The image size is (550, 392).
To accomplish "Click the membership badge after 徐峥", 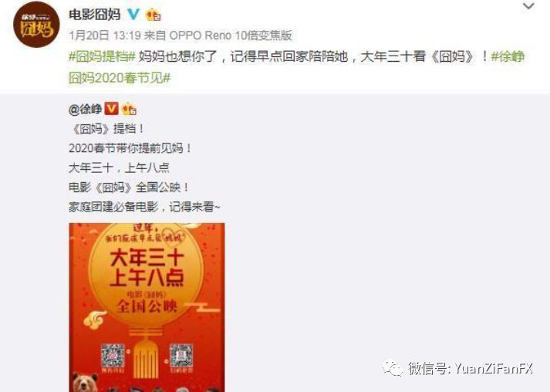I will click(x=129, y=109).
